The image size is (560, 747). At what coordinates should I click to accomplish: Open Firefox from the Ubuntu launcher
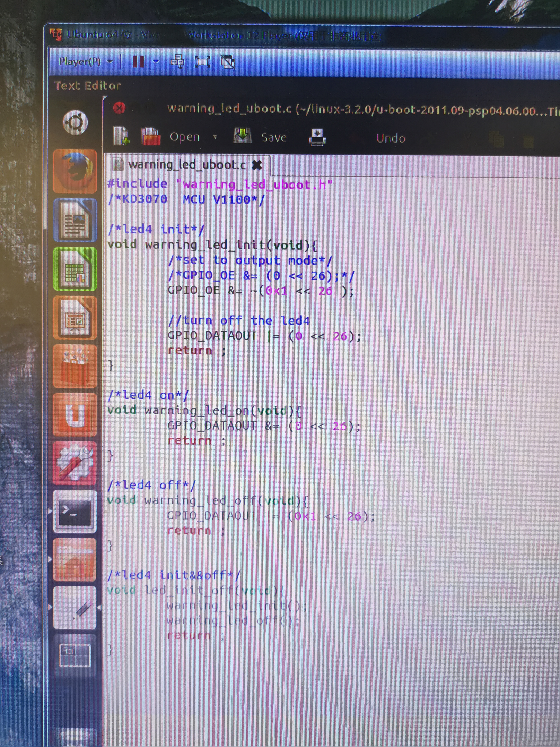[75, 171]
